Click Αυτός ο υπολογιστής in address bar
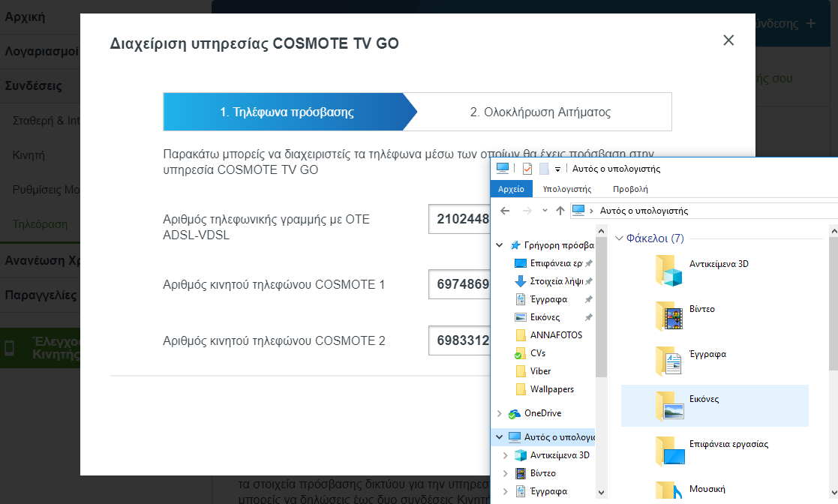This screenshot has height=504, width=838. pos(644,211)
